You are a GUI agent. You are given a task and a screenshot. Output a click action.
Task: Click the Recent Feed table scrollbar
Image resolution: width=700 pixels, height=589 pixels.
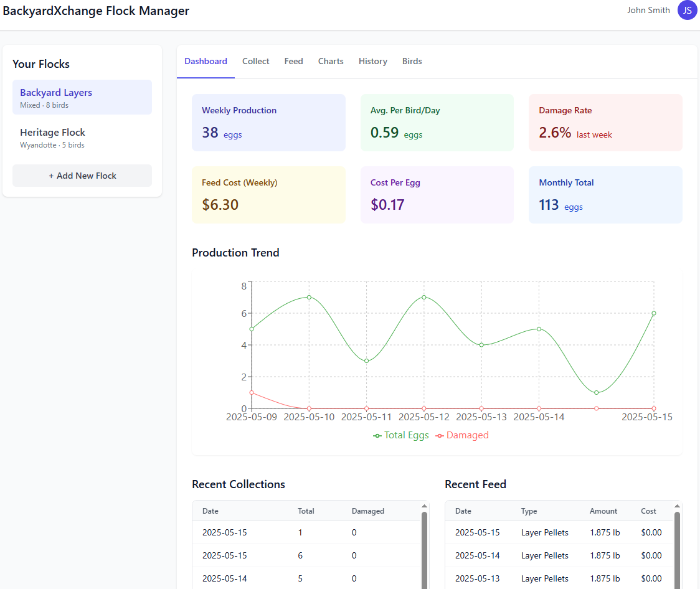[677, 550]
